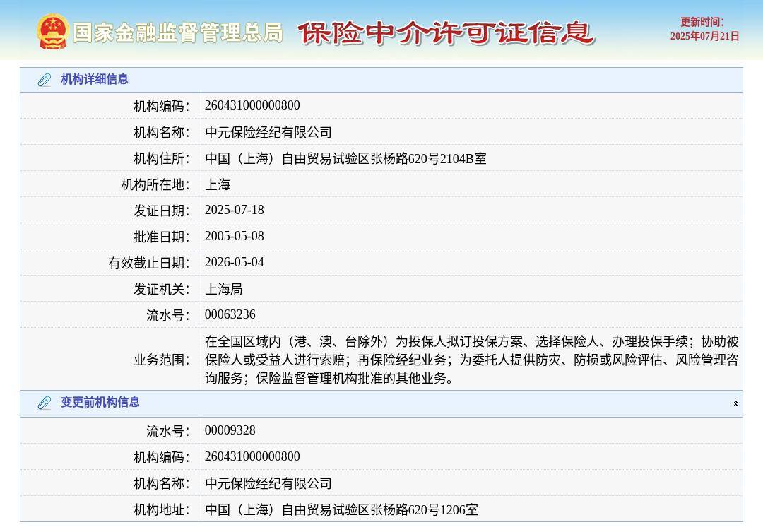Click the 机构详细信息 section heading
This screenshot has width=763, height=532.
pos(95,79)
